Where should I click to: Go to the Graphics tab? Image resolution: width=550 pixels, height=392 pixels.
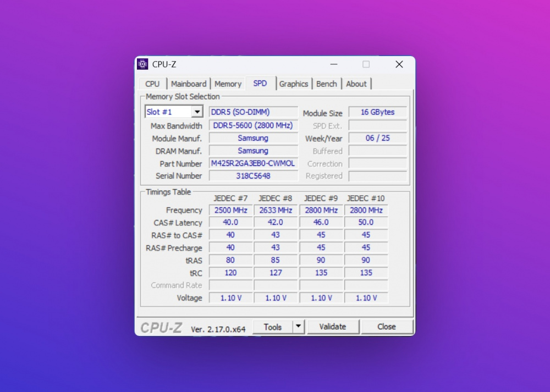[294, 84]
